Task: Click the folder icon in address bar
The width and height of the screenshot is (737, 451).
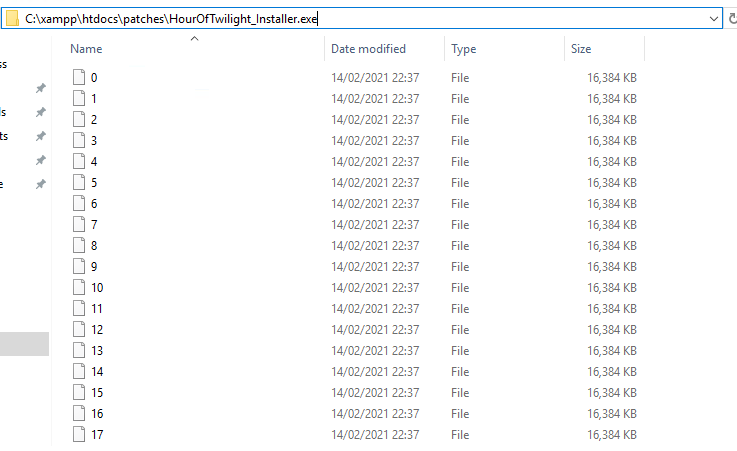Action: pyautogui.click(x=12, y=19)
